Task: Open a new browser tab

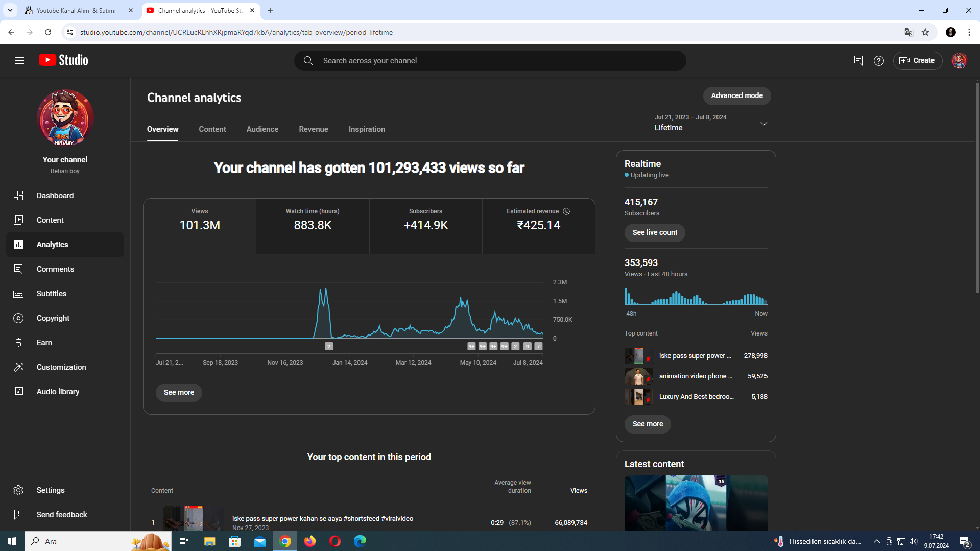Action: click(x=271, y=10)
